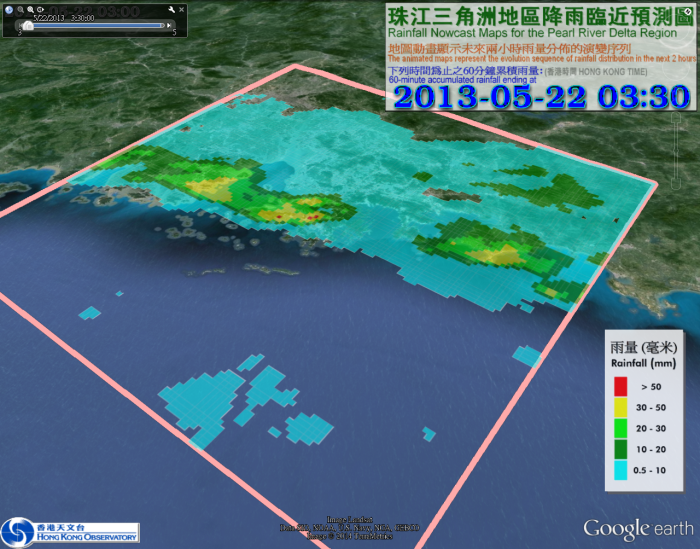Screen dimensions: 700x549
Task: Click the white time slider handle
Action: [28, 26]
